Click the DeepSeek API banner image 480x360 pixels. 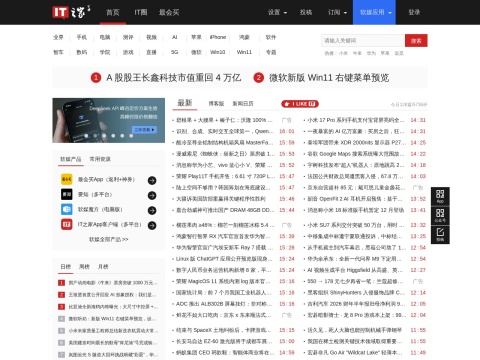tap(109, 120)
